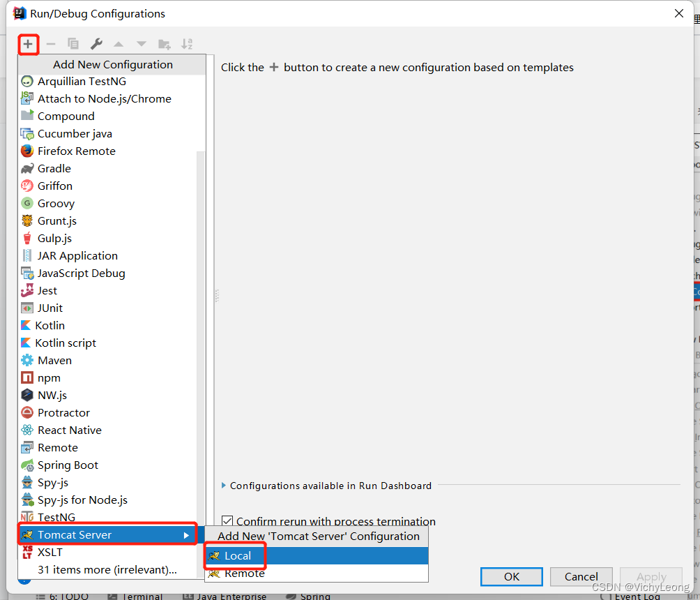700x600 pixels.
Task: Open the 6: TODO tool window tab
Action: point(62,597)
